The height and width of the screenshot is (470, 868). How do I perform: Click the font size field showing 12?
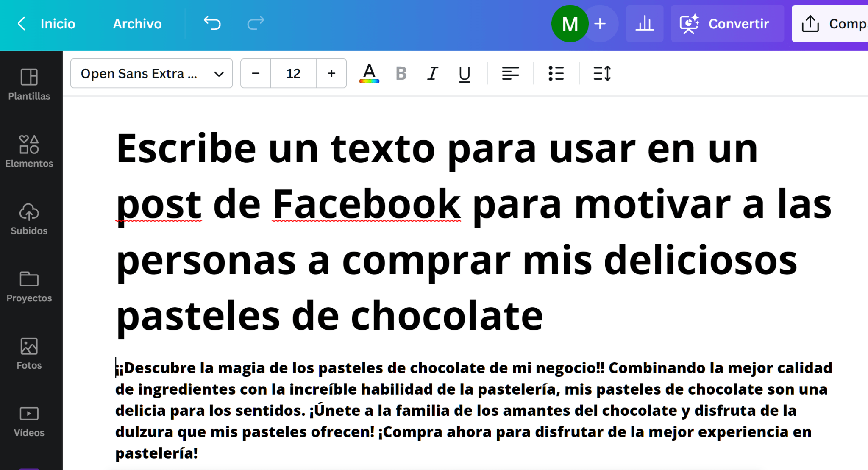point(293,73)
